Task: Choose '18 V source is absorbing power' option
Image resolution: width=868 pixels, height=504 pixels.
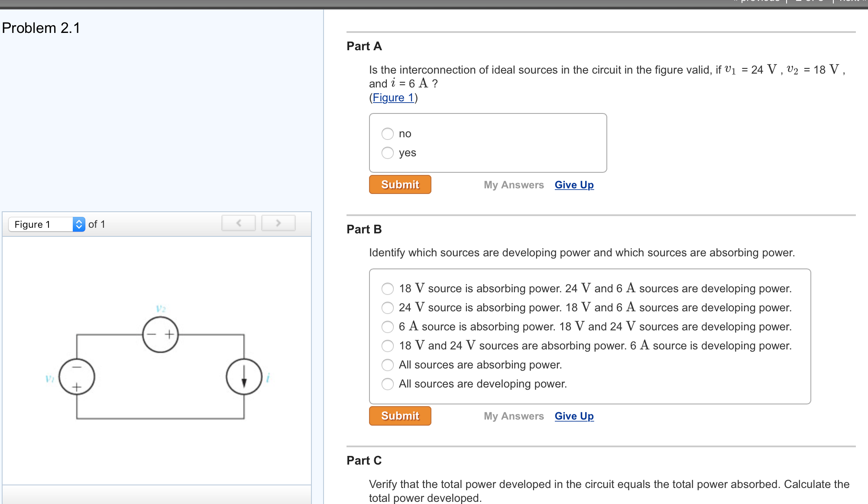Action: 388,289
